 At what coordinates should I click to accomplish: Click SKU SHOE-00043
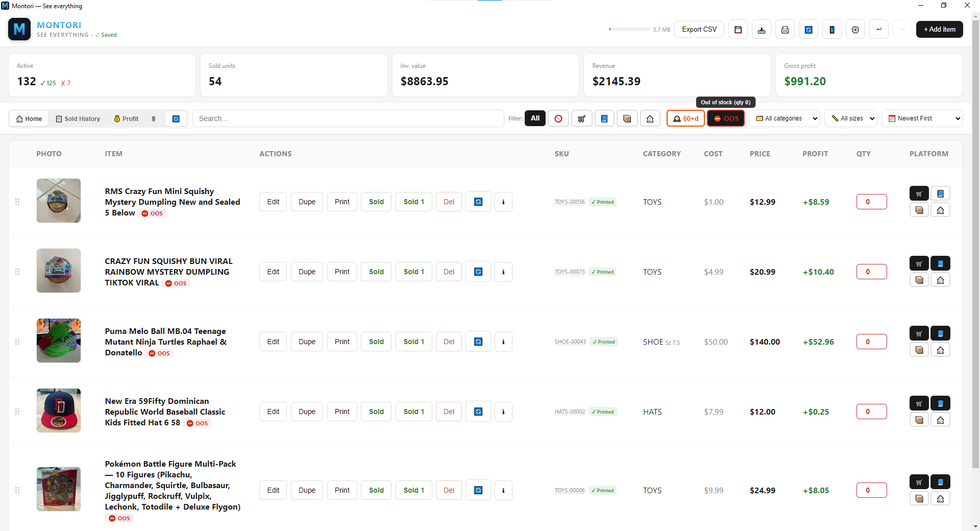coord(570,342)
